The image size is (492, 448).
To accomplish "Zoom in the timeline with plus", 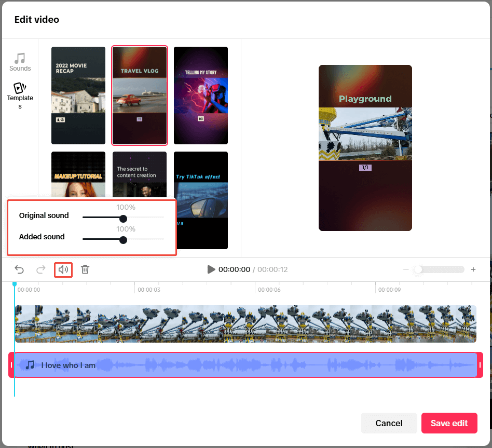I will 473,269.
